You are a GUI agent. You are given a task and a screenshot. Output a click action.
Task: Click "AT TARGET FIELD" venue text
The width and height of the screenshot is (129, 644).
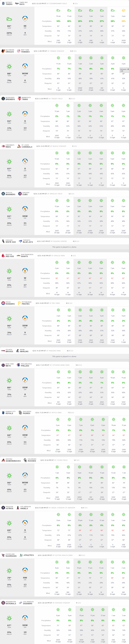[56, 98]
